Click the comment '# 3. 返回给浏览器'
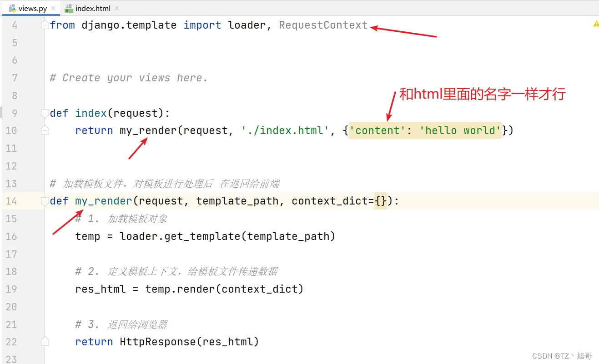 [121, 324]
